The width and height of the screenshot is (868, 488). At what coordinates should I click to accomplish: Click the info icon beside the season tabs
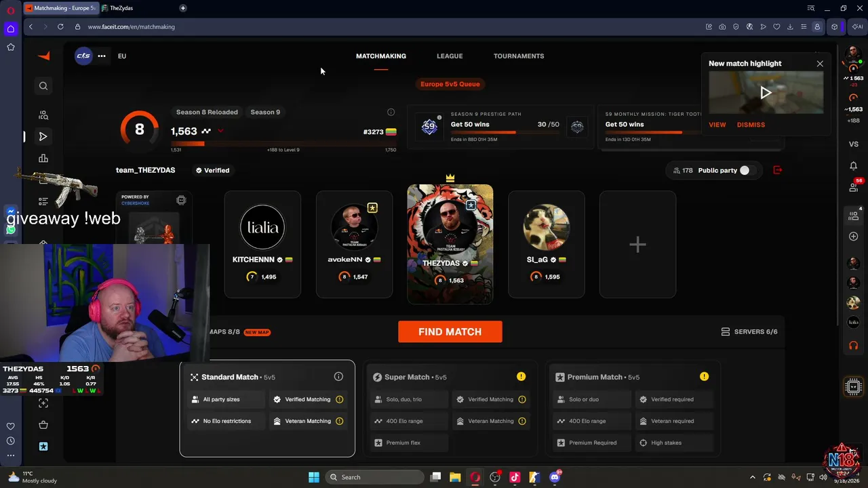click(391, 113)
